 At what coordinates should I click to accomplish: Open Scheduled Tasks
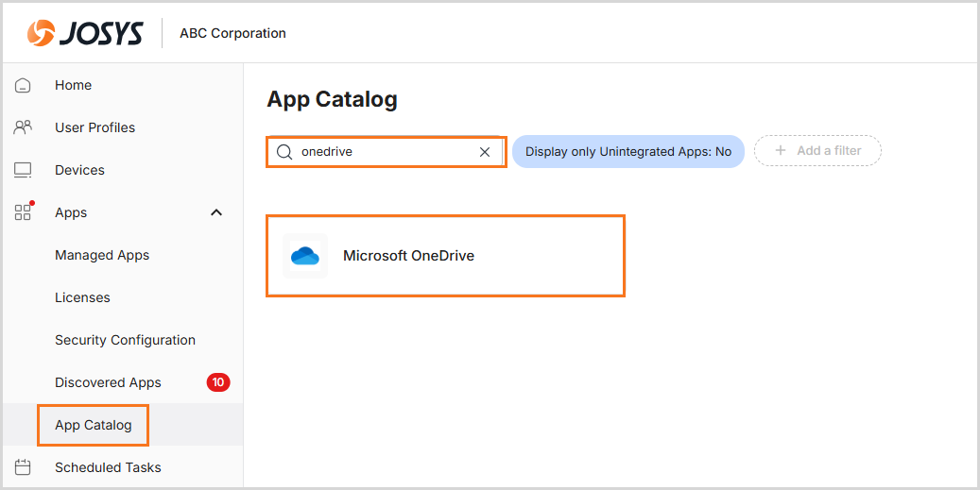coord(108,467)
